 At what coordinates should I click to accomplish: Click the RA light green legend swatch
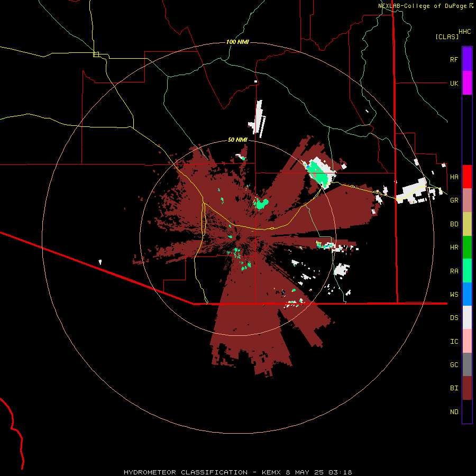467,271
